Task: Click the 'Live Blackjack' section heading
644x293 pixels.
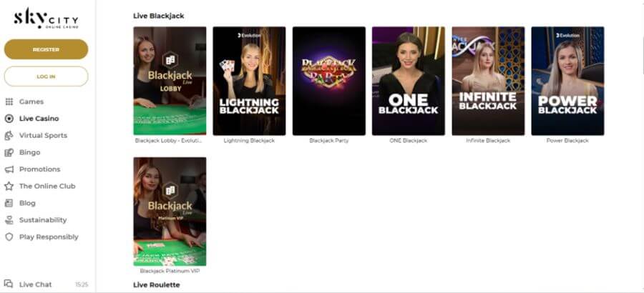Action: click(159, 16)
